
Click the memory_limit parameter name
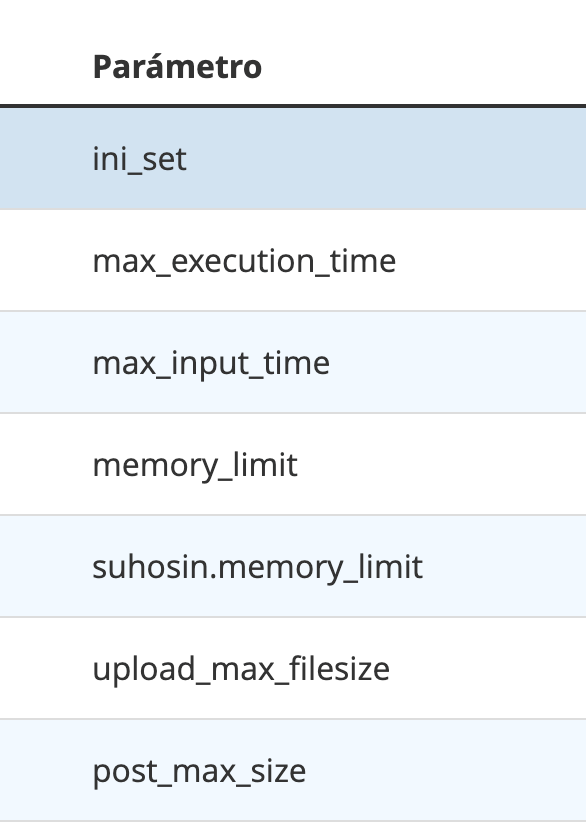[195, 465]
